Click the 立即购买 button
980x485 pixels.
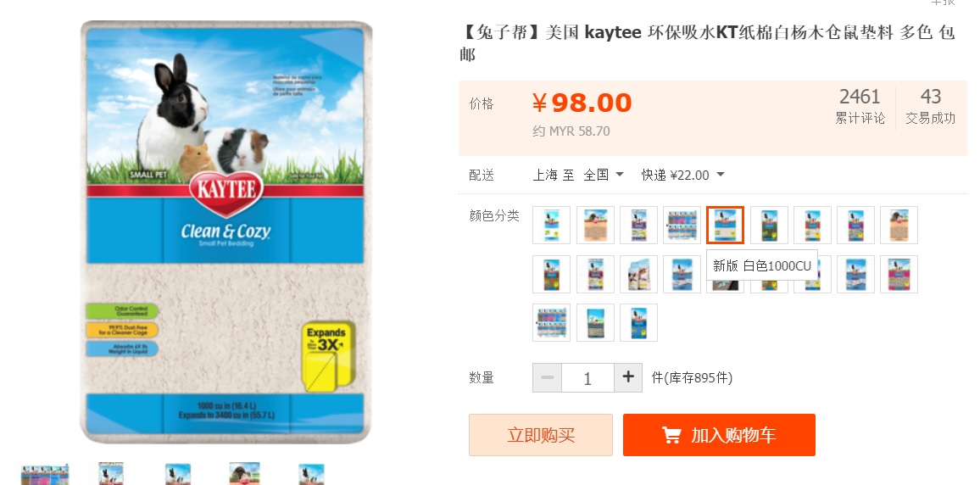pyautogui.click(x=541, y=435)
